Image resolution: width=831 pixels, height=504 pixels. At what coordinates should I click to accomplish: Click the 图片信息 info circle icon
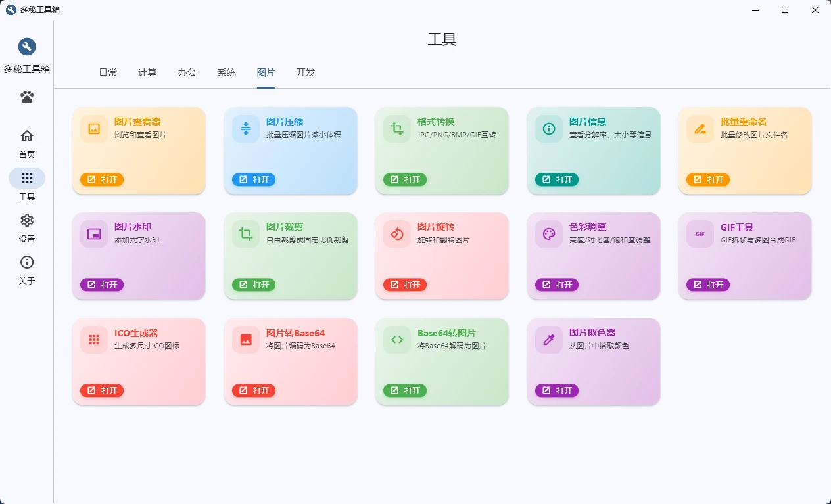[548, 129]
